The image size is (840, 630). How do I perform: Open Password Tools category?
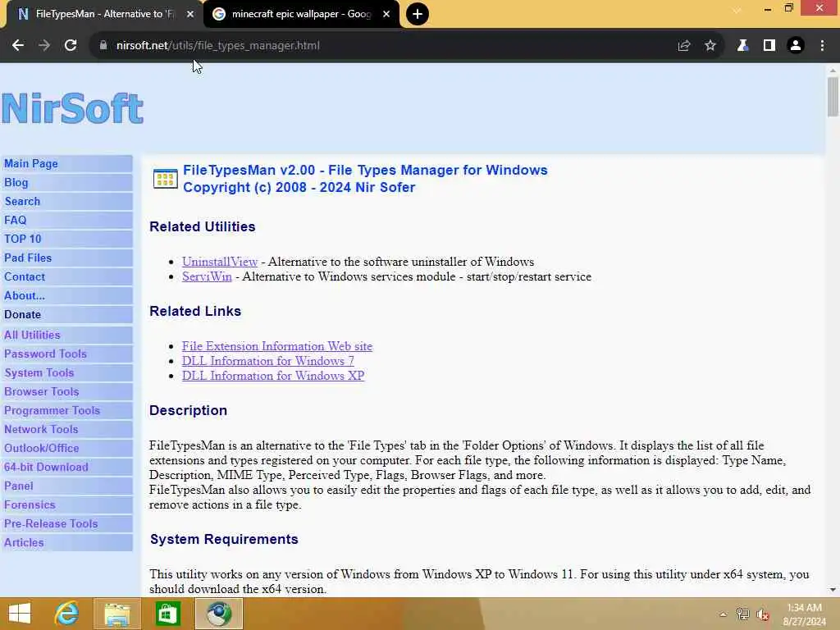click(67, 354)
